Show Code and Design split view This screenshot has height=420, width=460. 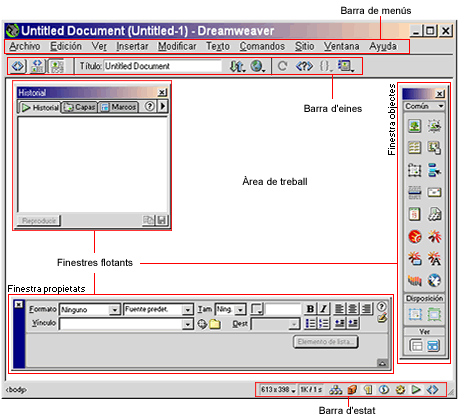pos(37,66)
